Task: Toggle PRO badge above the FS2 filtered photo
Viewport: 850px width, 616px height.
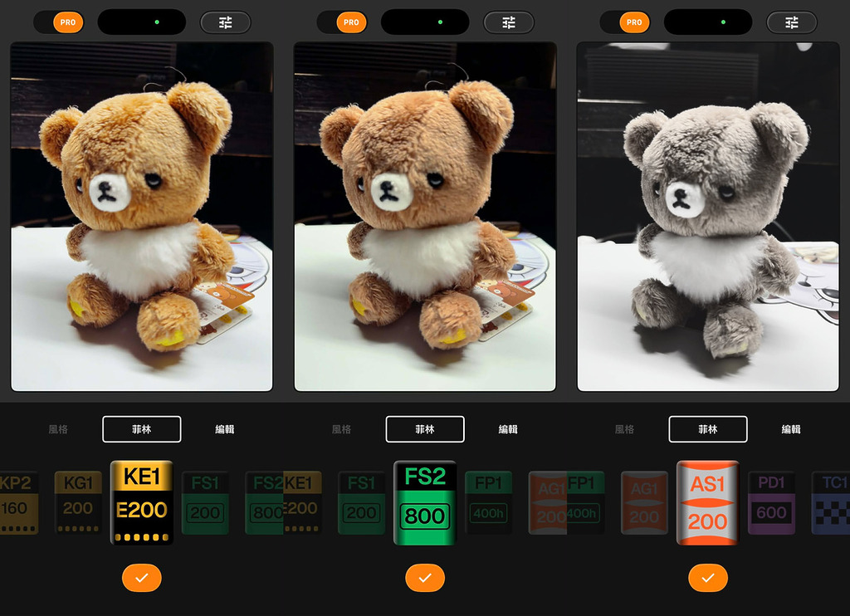Action: [351, 22]
